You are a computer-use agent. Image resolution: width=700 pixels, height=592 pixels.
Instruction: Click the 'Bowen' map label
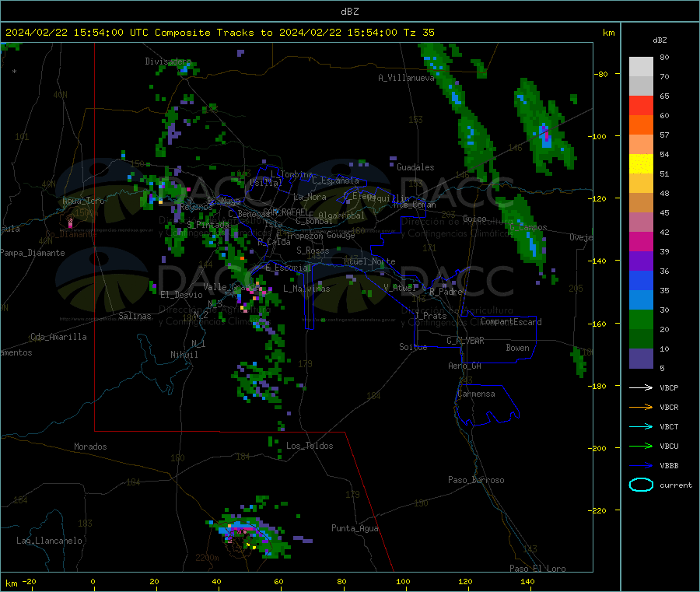click(517, 347)
